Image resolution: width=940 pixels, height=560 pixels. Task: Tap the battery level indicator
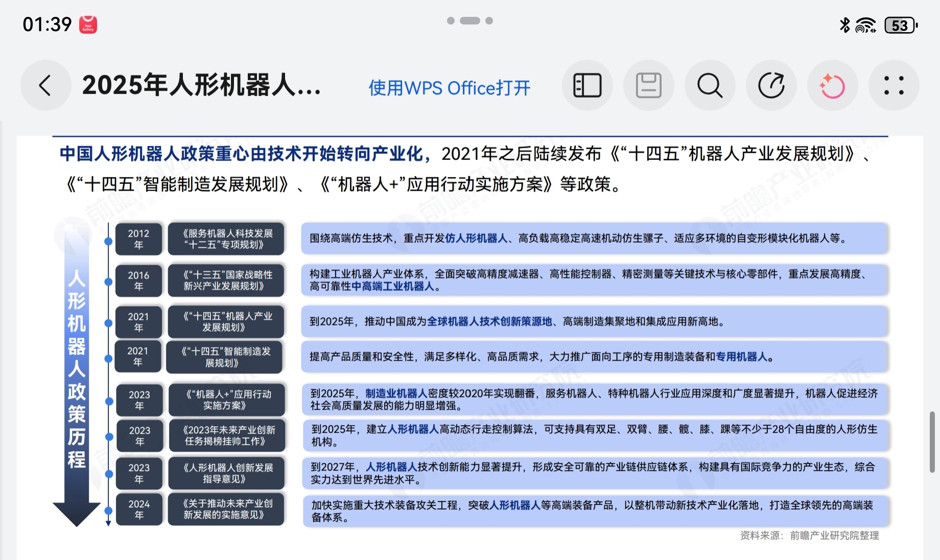point(902,25)
